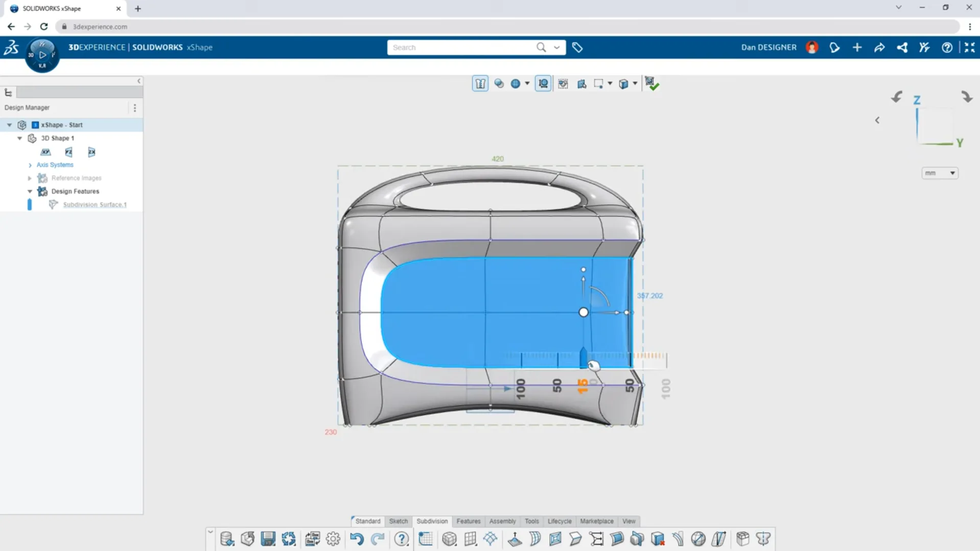Open settings via the gear icon
This screenshot has height=551, width=980.
coord(333,539)
